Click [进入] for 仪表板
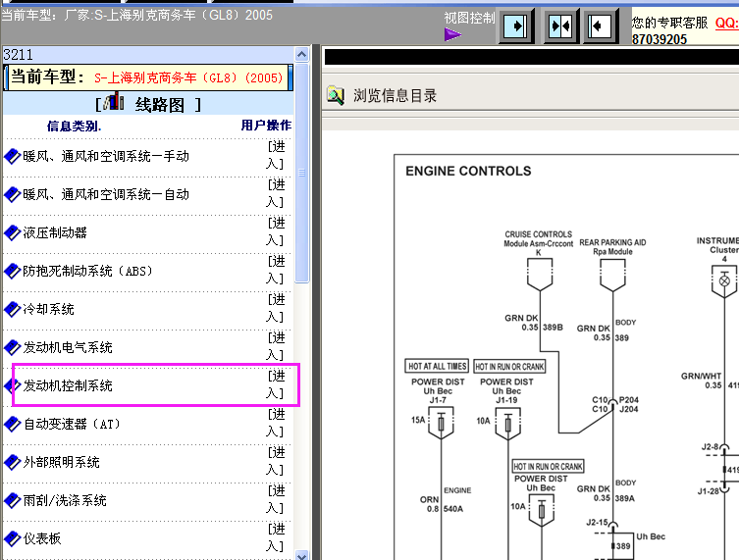This screenshot has width=739, height=560. pos(276,536)
